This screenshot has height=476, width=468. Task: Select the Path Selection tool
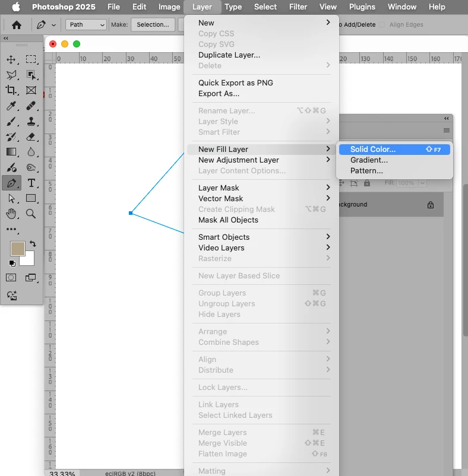coord(11,198)
